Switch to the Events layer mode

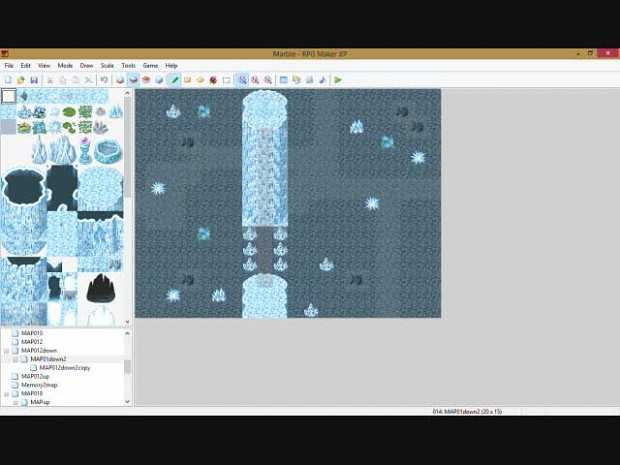159,80
